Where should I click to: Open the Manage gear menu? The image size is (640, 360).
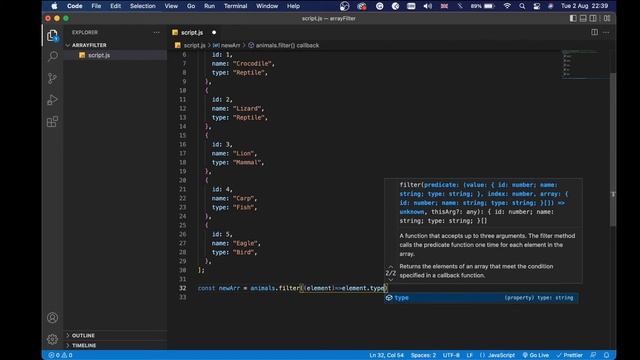pos(52,339)
